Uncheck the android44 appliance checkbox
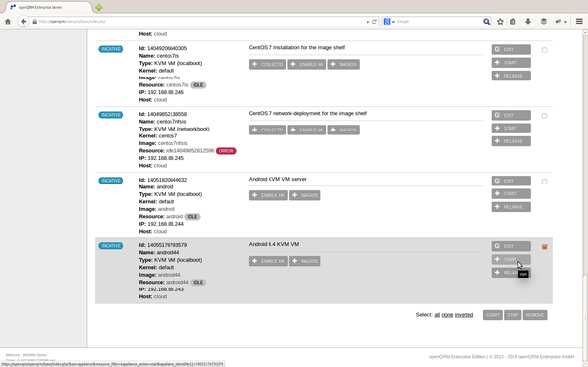 545,247
